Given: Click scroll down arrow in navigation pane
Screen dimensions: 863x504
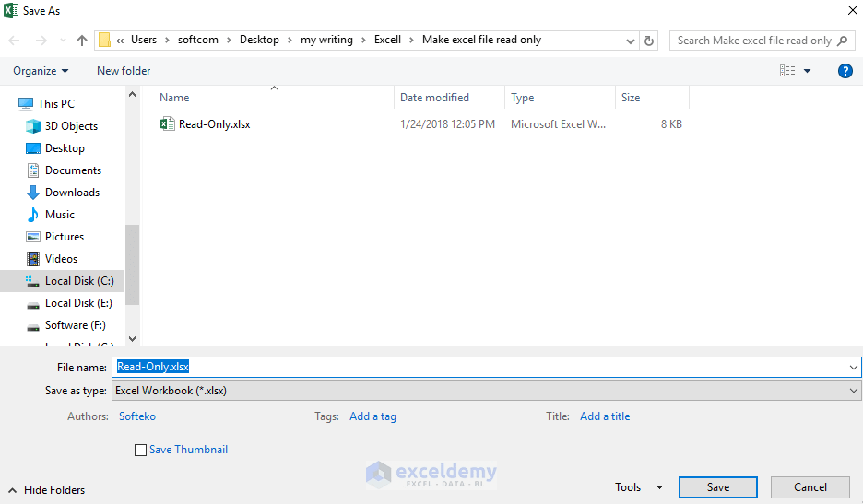Looking at the screenshot, I should coord(132,339).
